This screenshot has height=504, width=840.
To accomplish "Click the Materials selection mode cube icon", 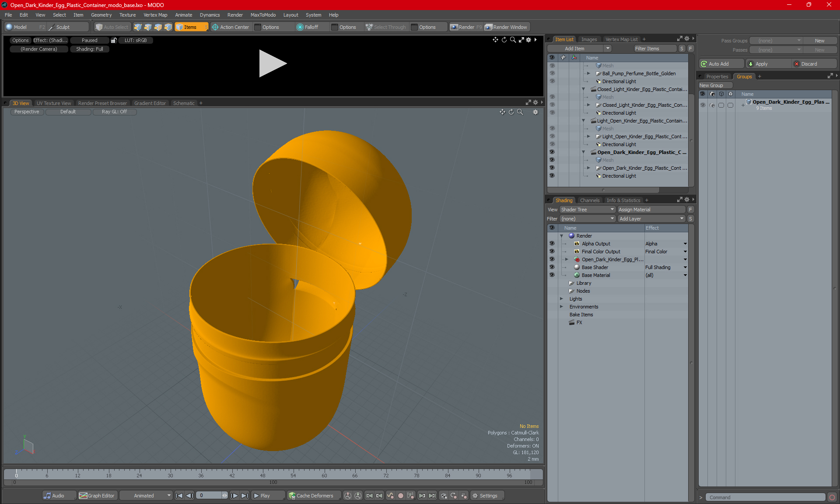I will 168,27.
